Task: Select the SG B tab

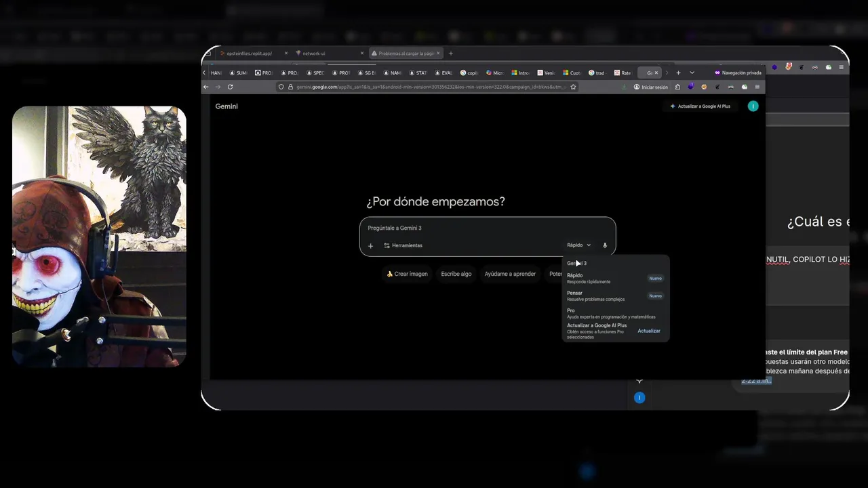Action: click(367, 73)
